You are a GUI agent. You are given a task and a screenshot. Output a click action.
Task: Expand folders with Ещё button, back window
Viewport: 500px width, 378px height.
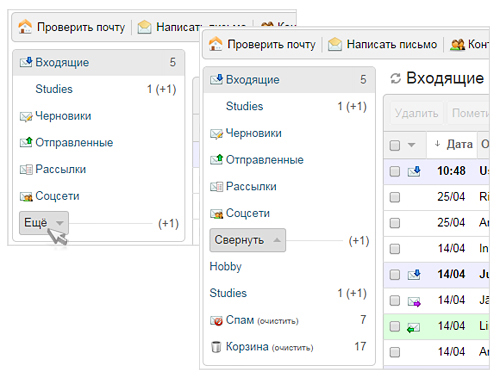pyautogui.click(x=44, y=223)
